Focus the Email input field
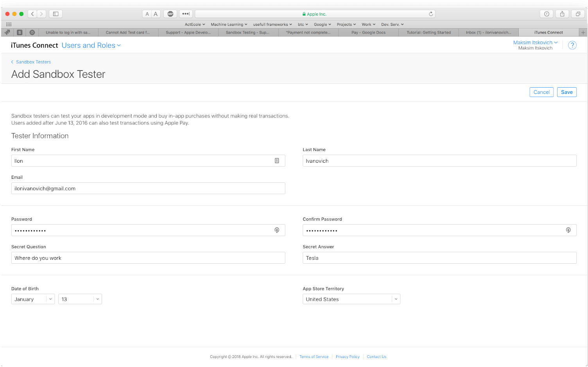 click(148, 188)
